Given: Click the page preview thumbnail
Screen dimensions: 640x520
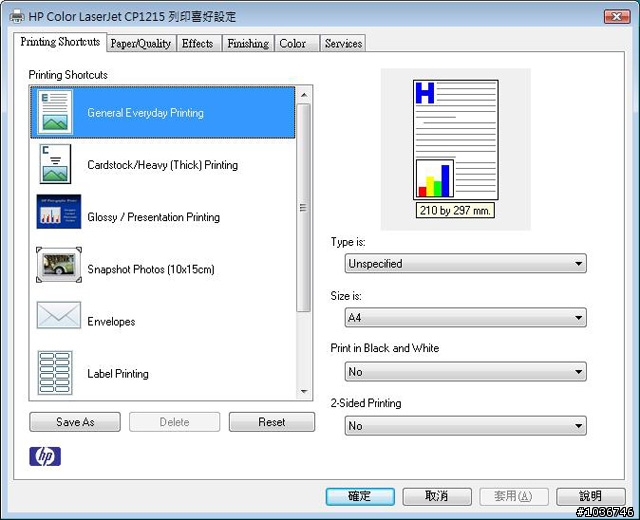Looking at the screenshot, I should tap(456, 140).
